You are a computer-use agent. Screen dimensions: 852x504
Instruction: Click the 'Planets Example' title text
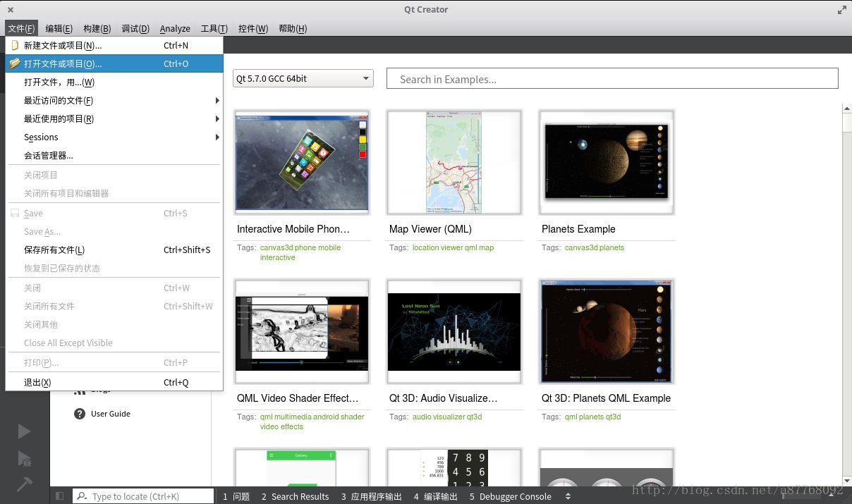pos(578,229)
